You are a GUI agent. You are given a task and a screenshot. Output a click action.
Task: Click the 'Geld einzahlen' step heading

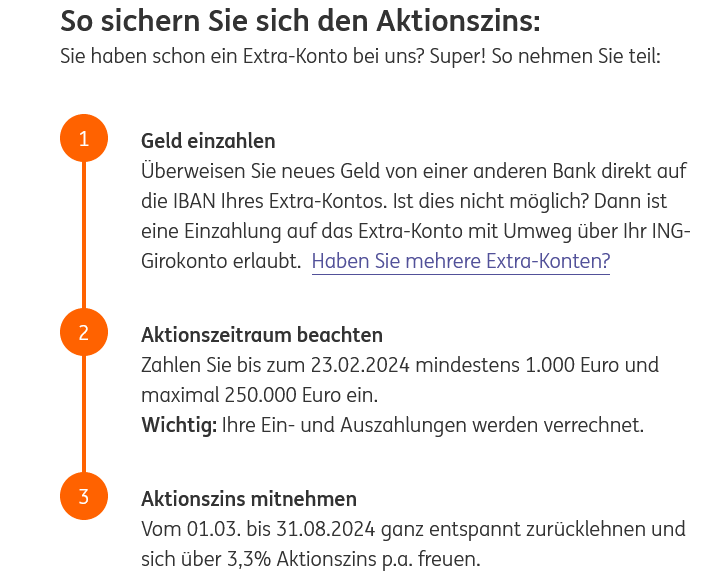point(208,141)
